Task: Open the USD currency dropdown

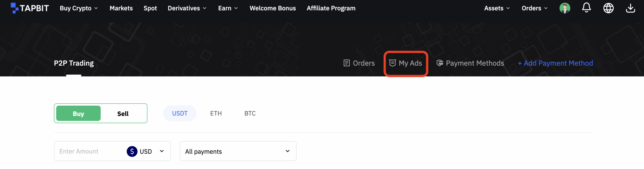Action: [x=146, y=151]
